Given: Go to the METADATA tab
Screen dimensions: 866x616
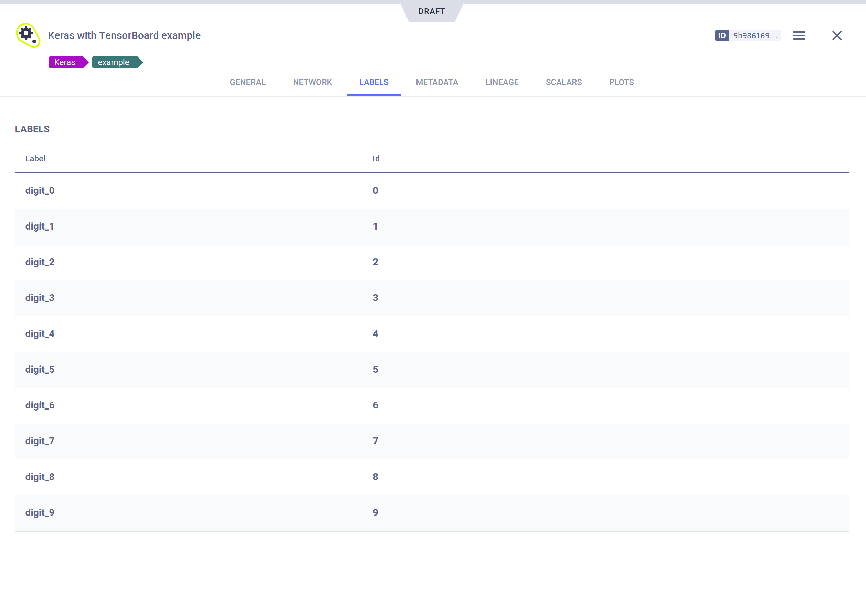Looking at the screenshot, I should (x=436, y=82).
